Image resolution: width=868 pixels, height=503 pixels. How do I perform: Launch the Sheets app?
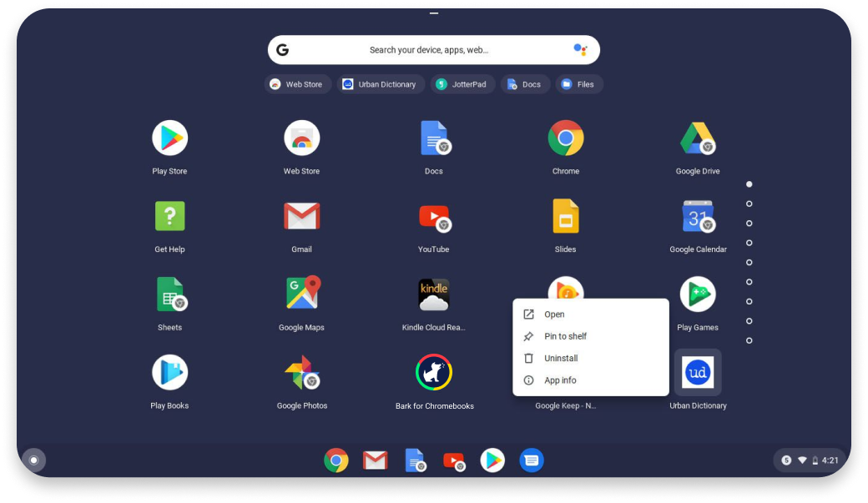click(x=169, y=294)
